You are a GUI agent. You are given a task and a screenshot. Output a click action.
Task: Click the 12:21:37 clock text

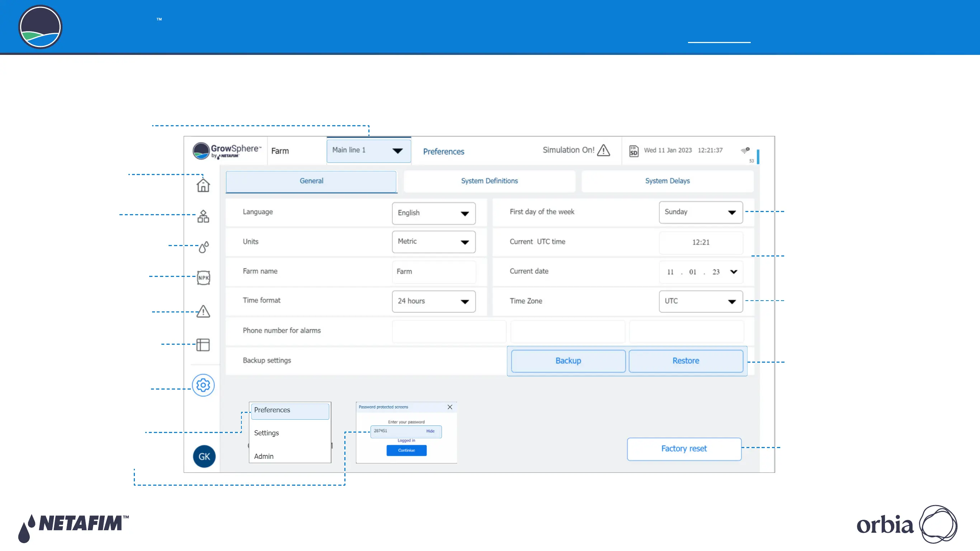coord(710,150)
